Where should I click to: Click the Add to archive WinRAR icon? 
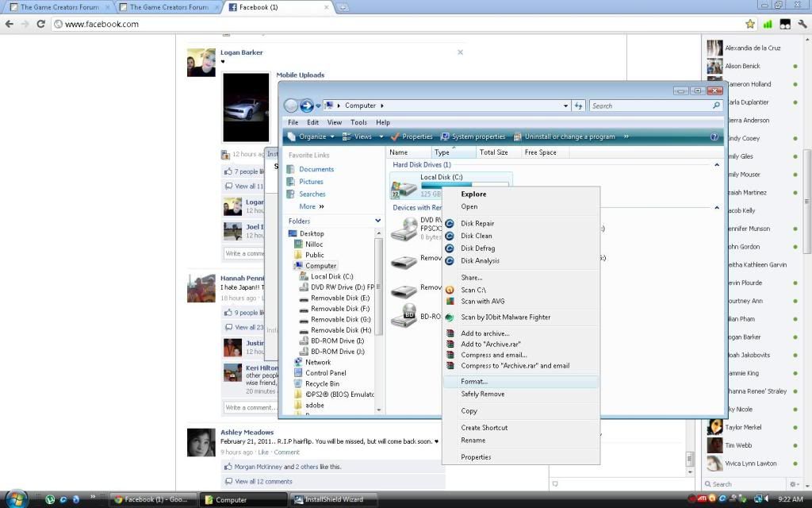450,333
